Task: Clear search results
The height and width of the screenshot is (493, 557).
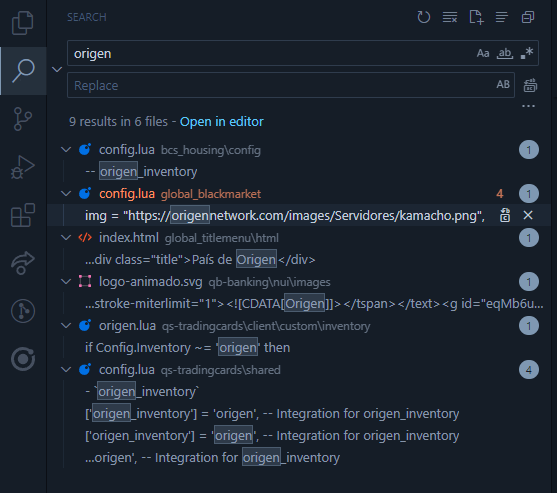Action: coord(450,17)
